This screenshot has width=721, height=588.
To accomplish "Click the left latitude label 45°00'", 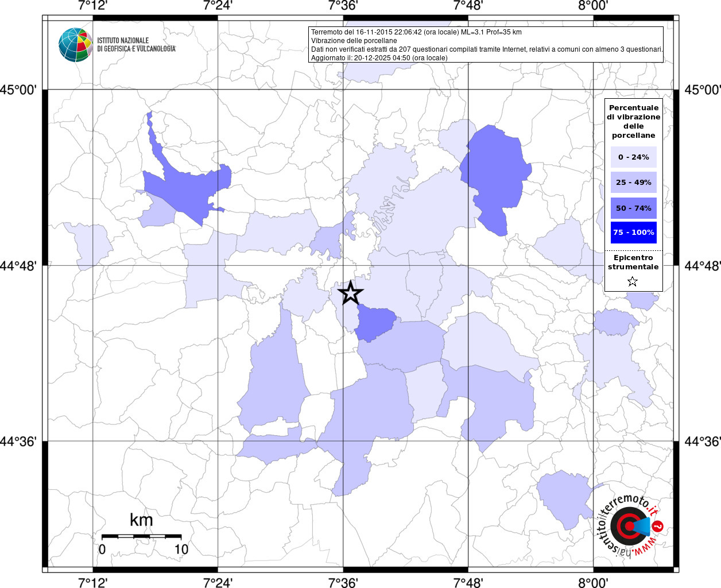I will coord(18,90).
